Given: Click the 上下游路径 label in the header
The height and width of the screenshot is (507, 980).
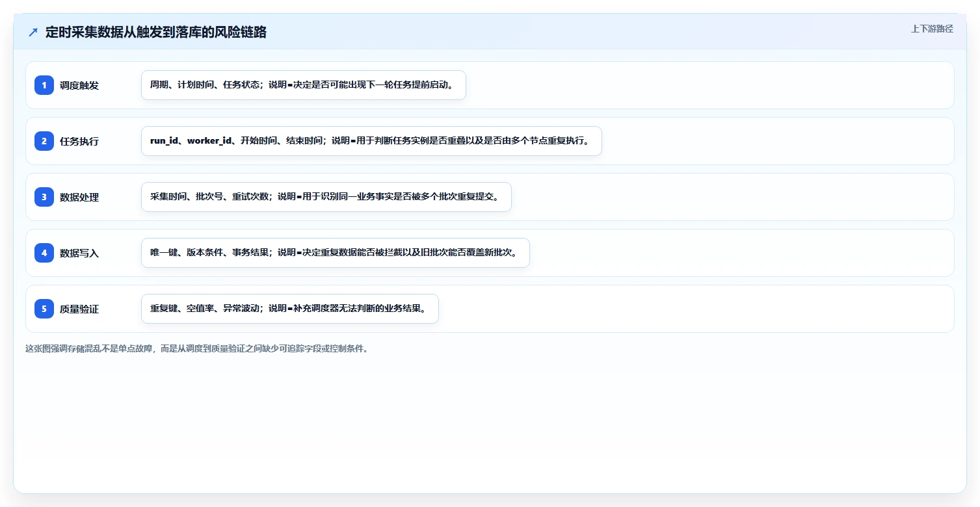Looking at the screenshot, I should click(x=932, y=29).
